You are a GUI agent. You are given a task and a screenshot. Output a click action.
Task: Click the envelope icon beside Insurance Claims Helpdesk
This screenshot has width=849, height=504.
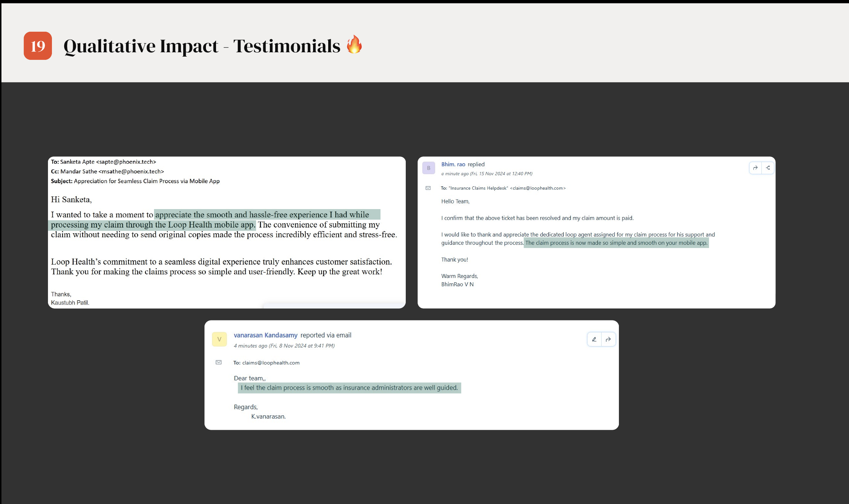(x=428, y=188)
